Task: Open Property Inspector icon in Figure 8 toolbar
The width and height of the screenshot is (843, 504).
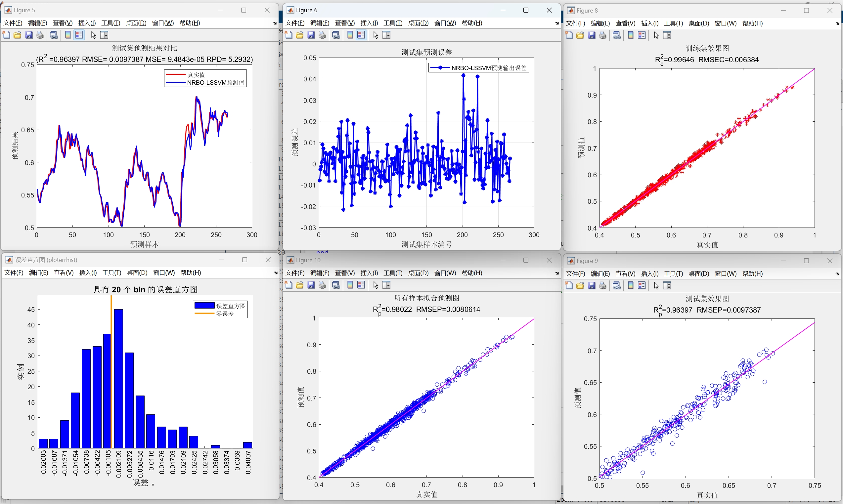Action: coord(667,35)
